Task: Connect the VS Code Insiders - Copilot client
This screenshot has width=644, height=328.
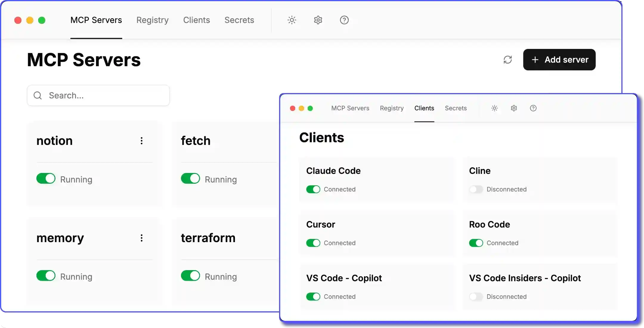Action: (476, 297)
